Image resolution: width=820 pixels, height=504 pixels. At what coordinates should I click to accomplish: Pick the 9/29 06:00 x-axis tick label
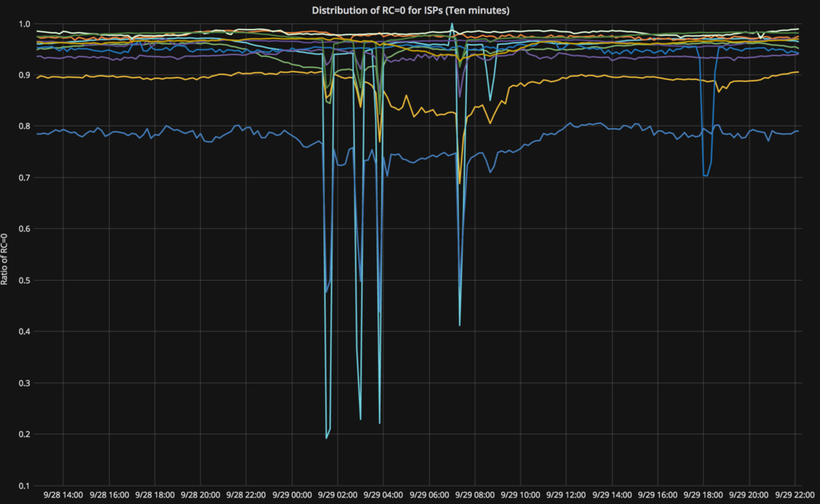429,496
